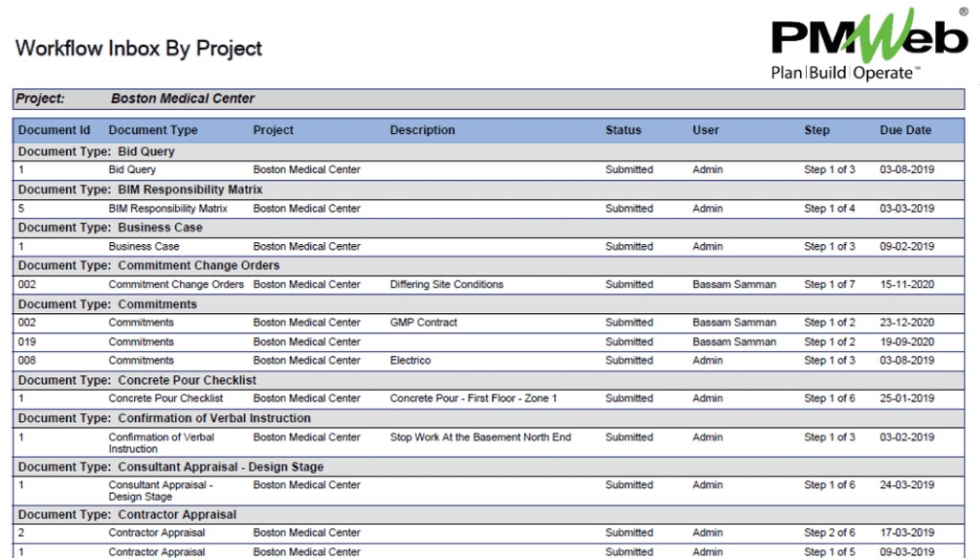Click 'Step 1 of 7' cell

pos(830,284)
